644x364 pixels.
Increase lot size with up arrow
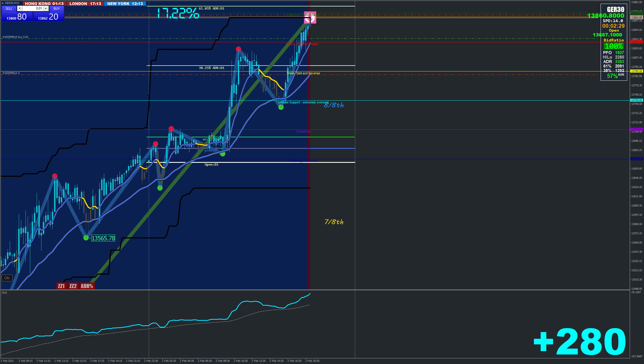[x=46, y=8]
